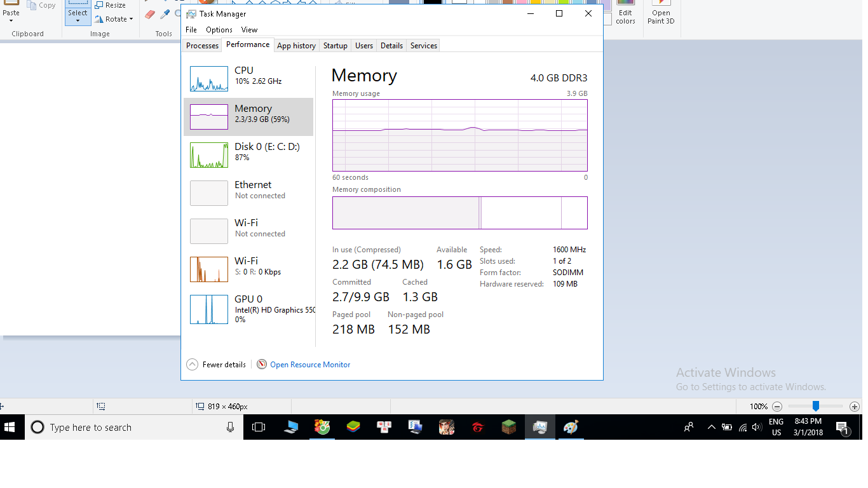Click the Type here to search box
868x488 pixels.
point(134,427)
